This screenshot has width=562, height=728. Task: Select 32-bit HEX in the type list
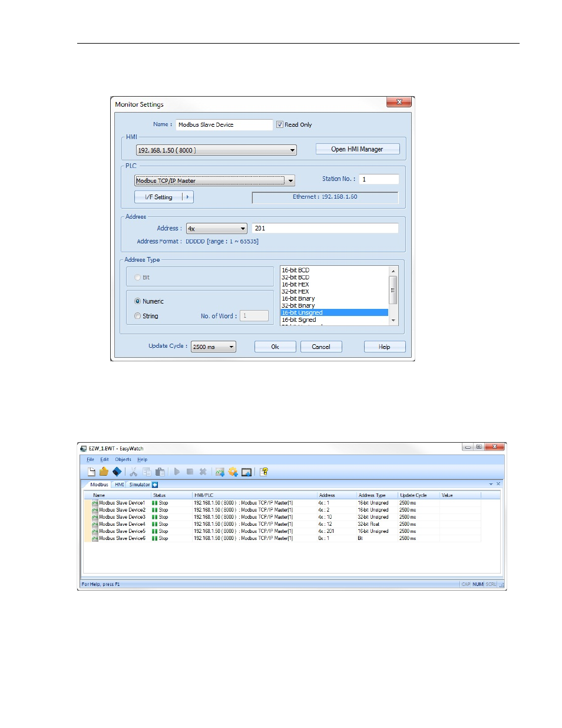pyautogui.click(x=334, y=291)
